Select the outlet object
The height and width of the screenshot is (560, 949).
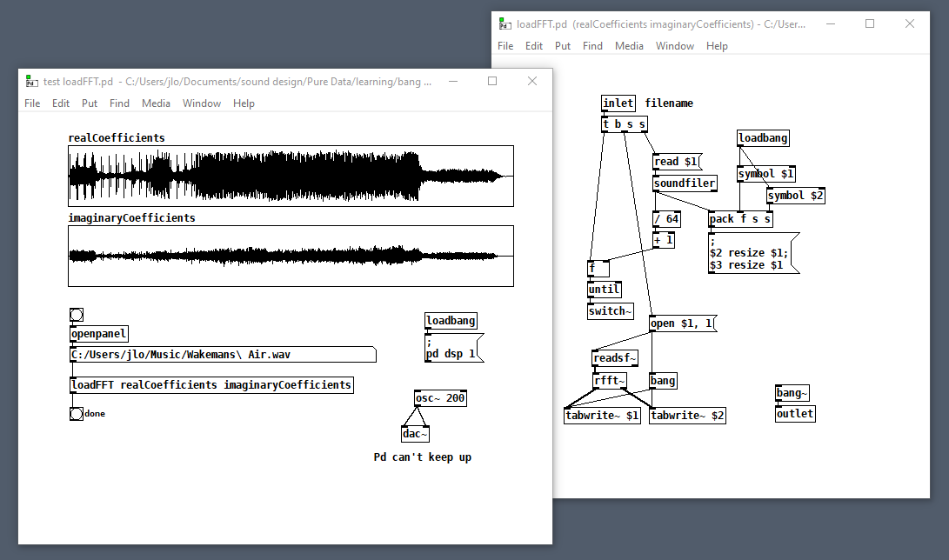click(x=795, y=414)
